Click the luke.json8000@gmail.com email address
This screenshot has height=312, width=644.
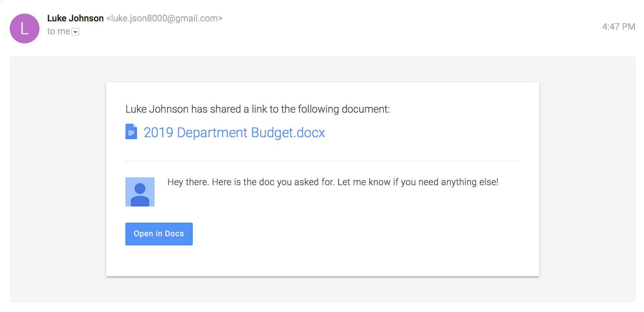pos(165,18)
